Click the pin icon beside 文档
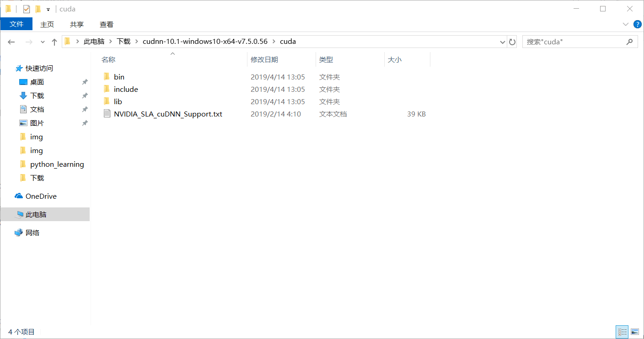Screen dimensions: 644x339 click(85, 110)
